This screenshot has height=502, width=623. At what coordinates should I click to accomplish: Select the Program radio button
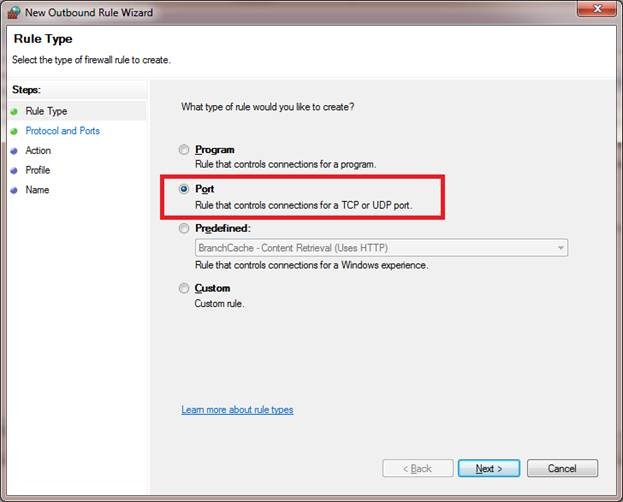pos(183,150)
